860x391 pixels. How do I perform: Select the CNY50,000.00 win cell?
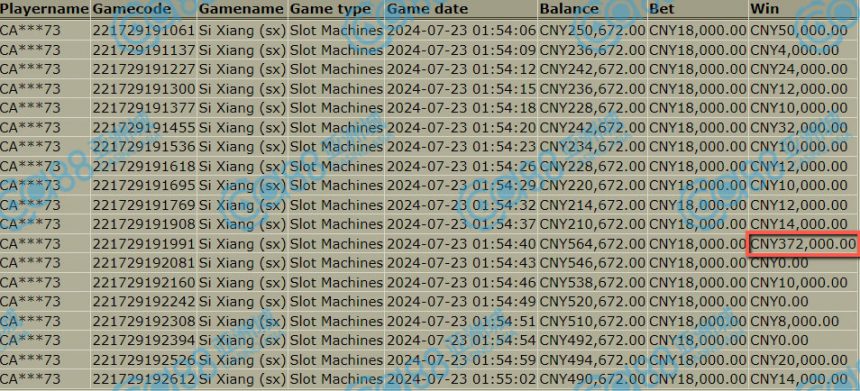[799, 31]
